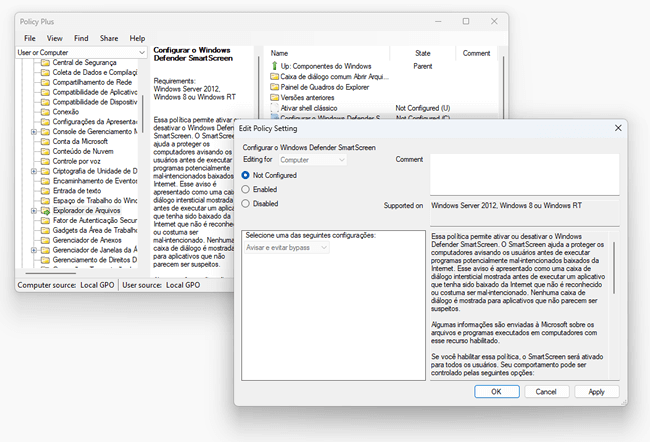This screenshot has height=442, width=650.
Task: Click the Conexão folder icon
Action: tap(46, 112)
